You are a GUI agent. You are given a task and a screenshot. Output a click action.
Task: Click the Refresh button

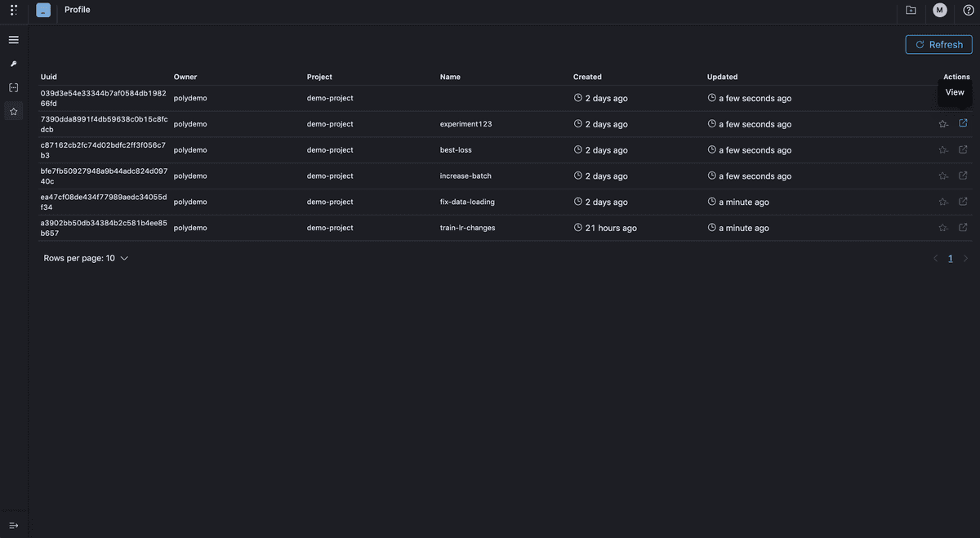[938, 45]
